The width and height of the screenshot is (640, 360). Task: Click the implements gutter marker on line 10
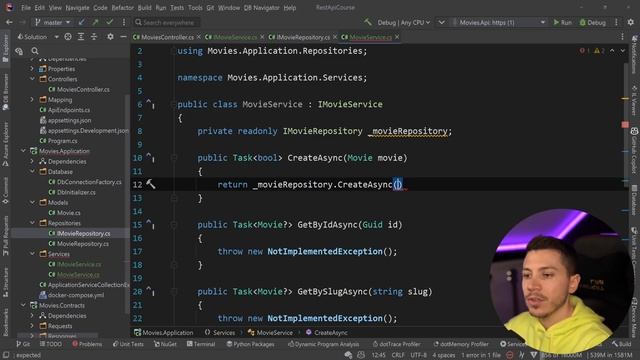click(151, 158)
